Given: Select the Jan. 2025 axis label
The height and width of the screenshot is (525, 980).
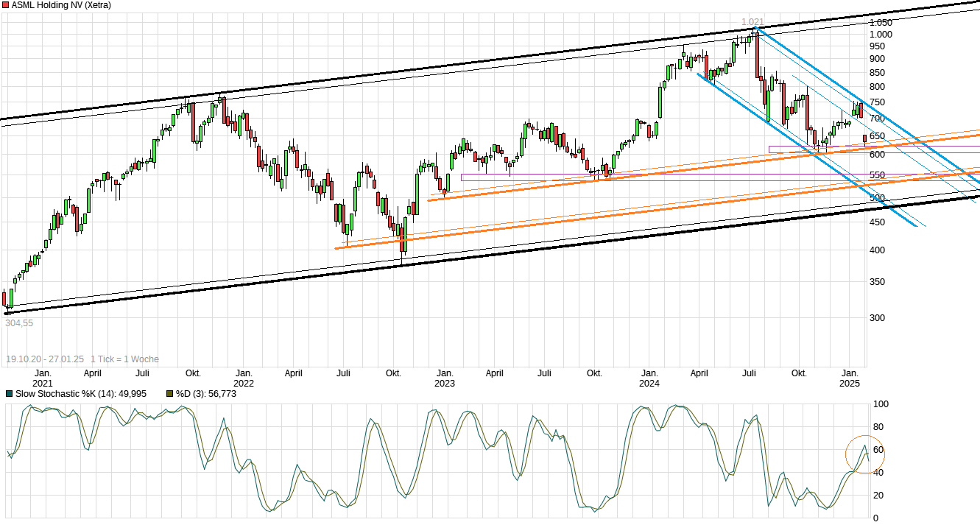Looking at the screenshot, I should click(850, 378).
